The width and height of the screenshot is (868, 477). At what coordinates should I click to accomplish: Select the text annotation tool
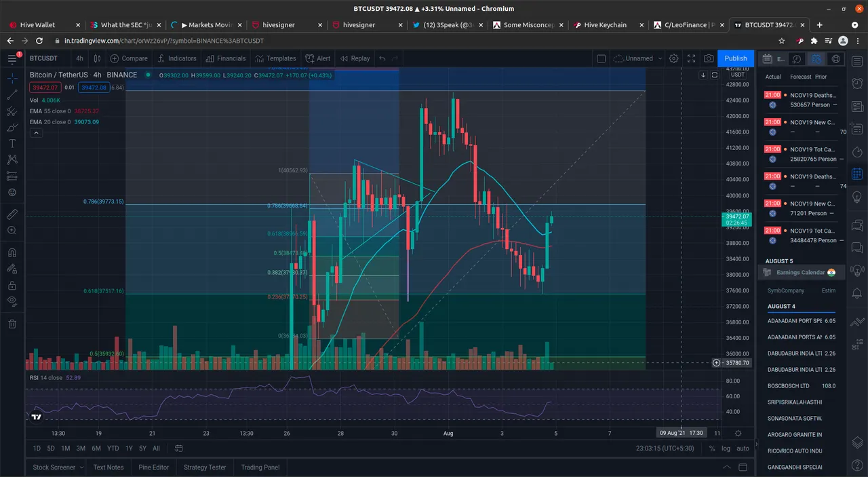12,144
